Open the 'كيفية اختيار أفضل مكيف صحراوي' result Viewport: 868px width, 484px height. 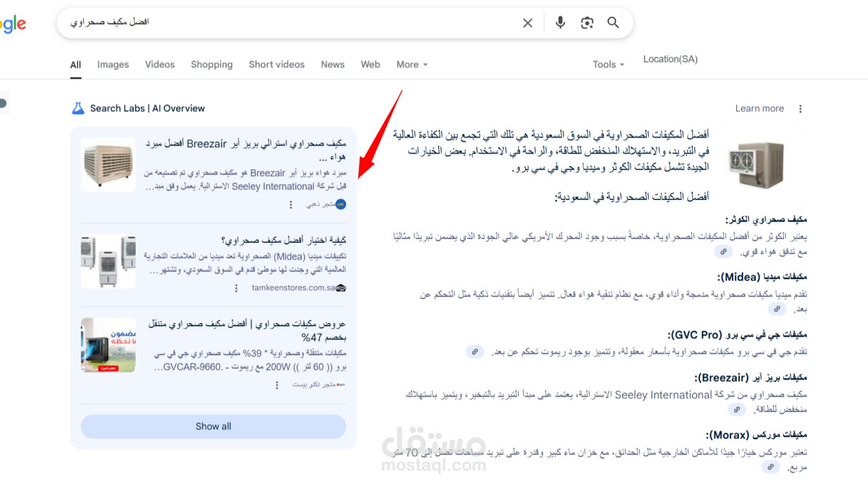[283, 240]
